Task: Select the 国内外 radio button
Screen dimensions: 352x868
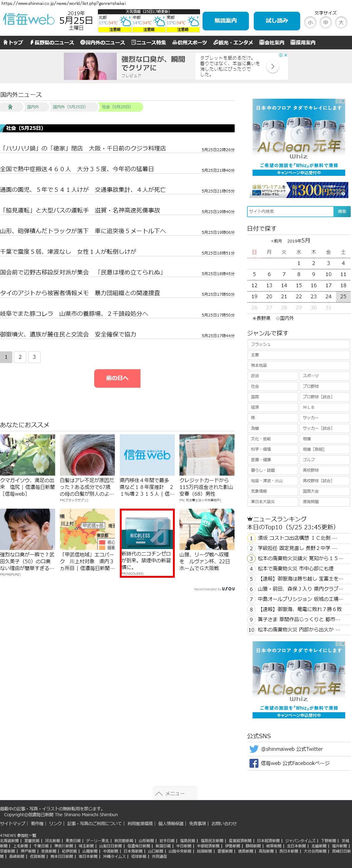Action: [x=278, y=318]
